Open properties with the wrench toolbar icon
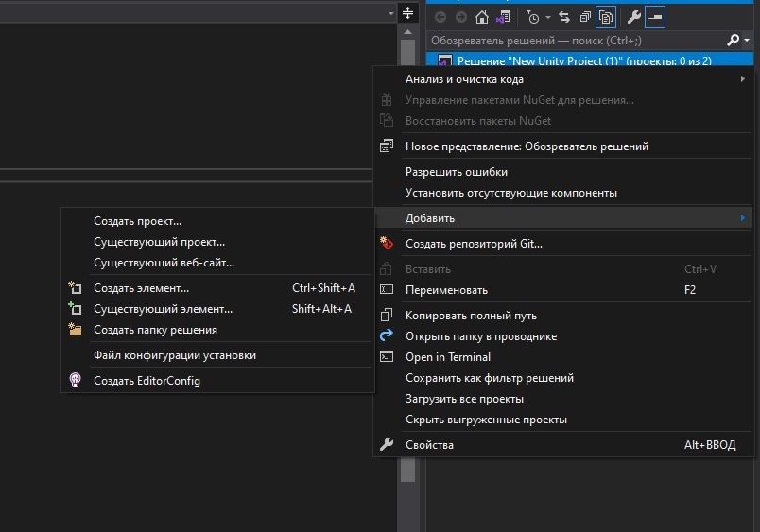The height and width of the screenshot is (532, 760). 634,17
